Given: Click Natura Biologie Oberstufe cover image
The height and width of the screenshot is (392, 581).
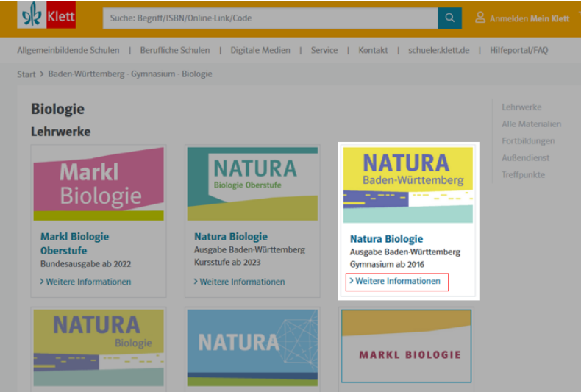Looking at the screenshot, I should (x=252, y=184).
